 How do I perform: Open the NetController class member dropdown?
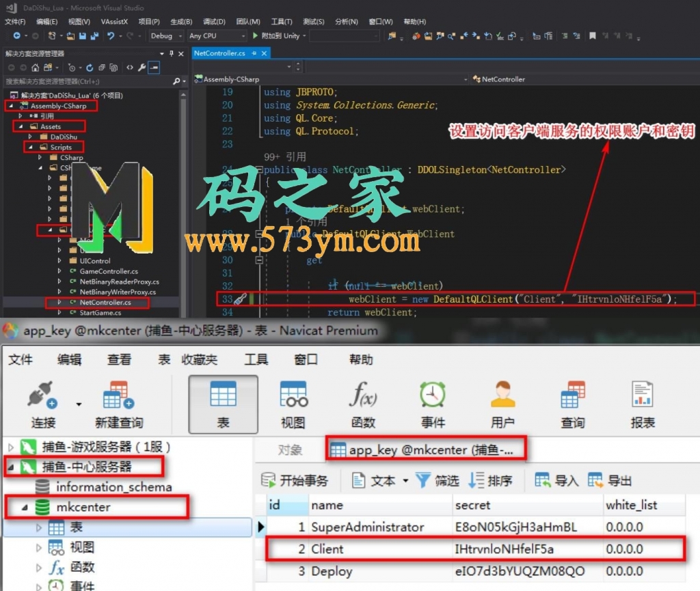tap(586, 79)
